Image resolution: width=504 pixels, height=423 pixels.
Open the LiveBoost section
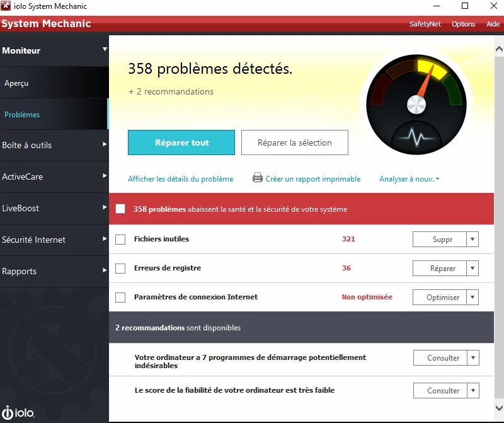54,208
